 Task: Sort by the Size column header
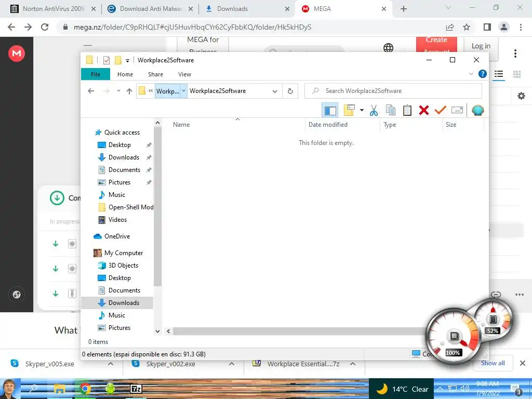[450, 125]
